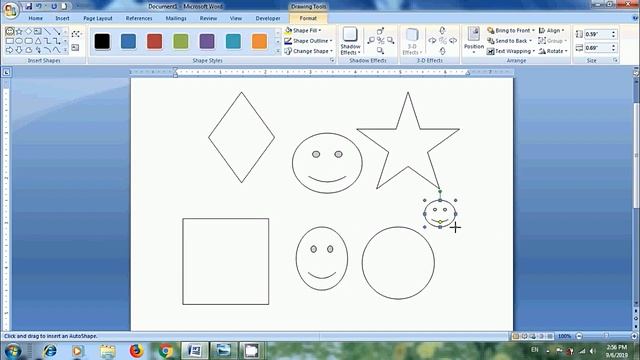The height and width of the screenshot is (360, 640).
Task: Click Nudge Shadow Up icon
Action: tap(380, 31)
